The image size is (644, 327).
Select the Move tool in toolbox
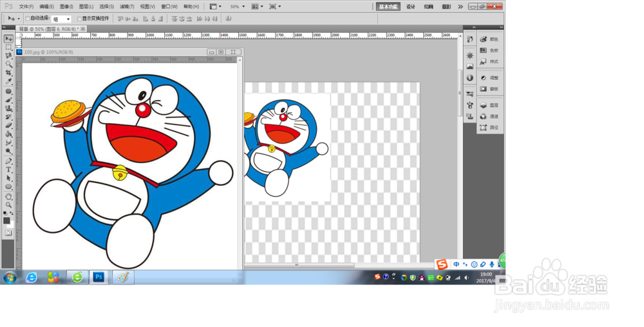8,39
